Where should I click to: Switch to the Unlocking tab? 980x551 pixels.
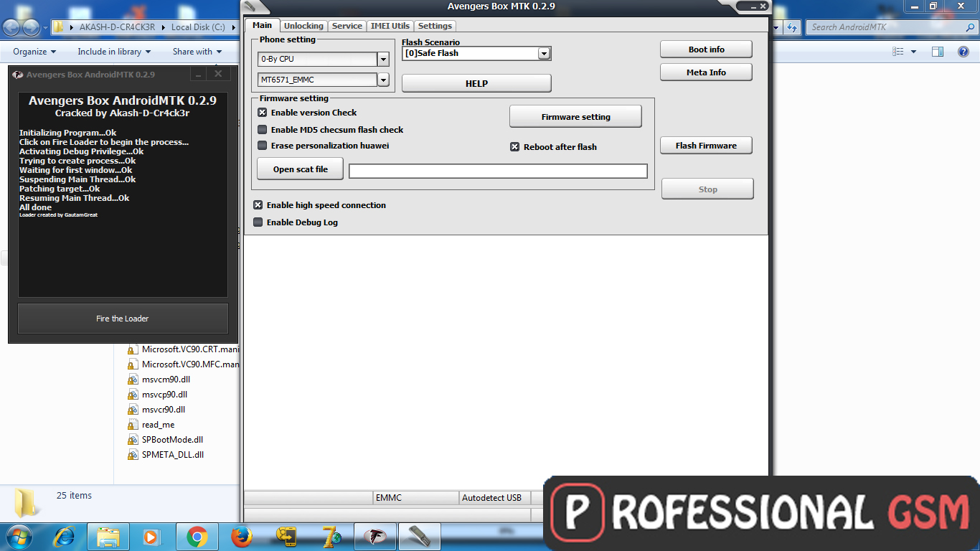pos(303,26)
